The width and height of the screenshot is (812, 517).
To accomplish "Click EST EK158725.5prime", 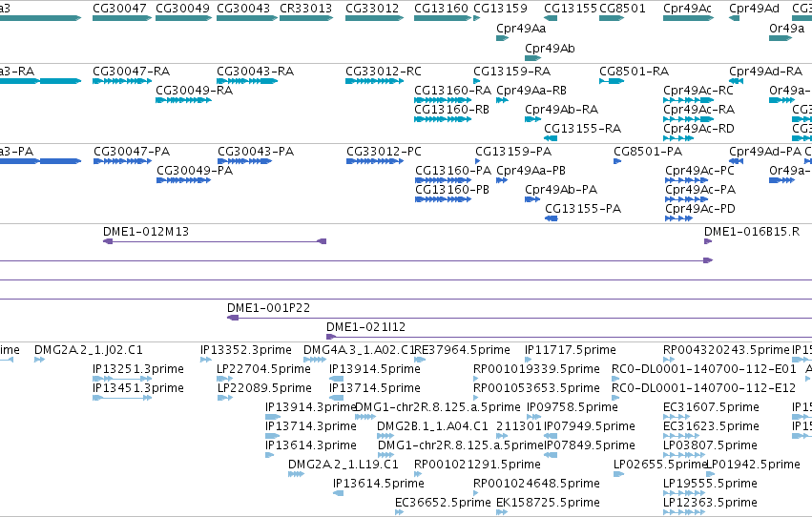I will (x=502, y=512).
